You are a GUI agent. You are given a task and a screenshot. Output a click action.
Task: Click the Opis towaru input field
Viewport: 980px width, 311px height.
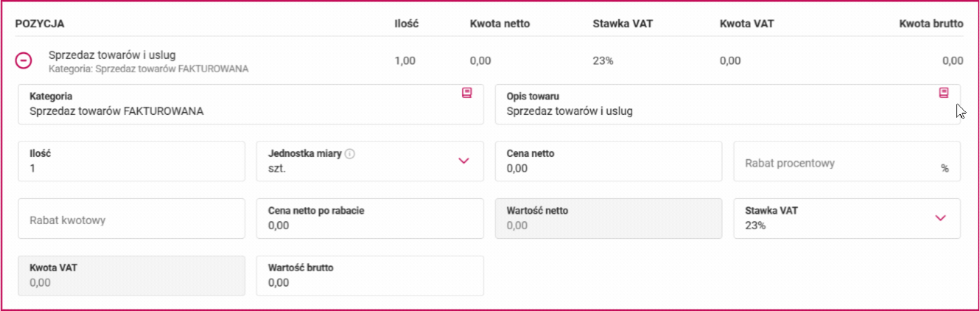pyautogui.click(x=728, y=104)
